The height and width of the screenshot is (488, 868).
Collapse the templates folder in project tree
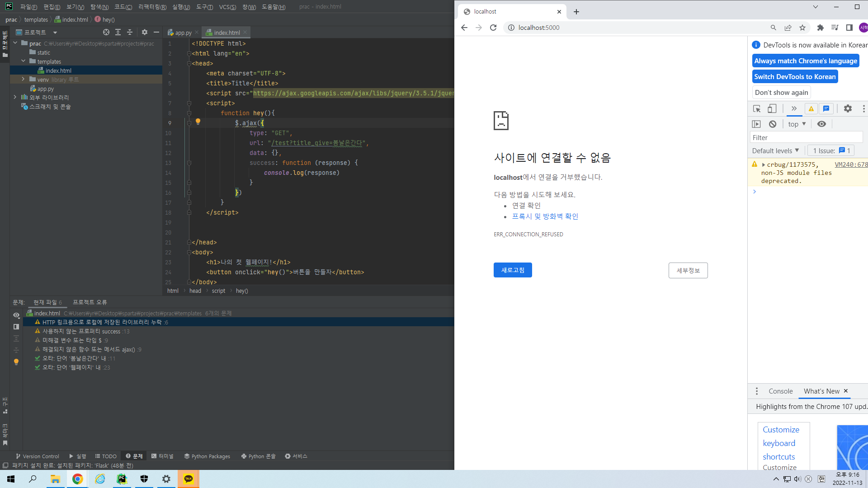coord(23,61)
